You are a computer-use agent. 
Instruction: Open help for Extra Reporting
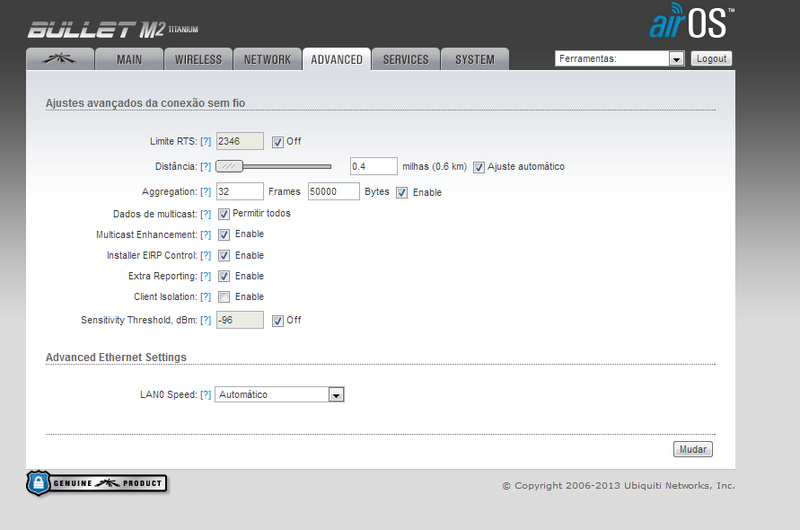(206, 276)
